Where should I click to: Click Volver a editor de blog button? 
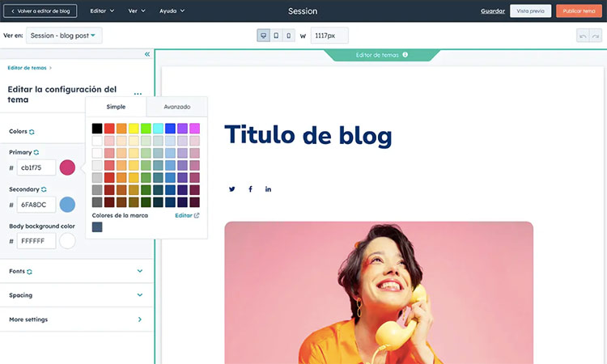point(40,11)
